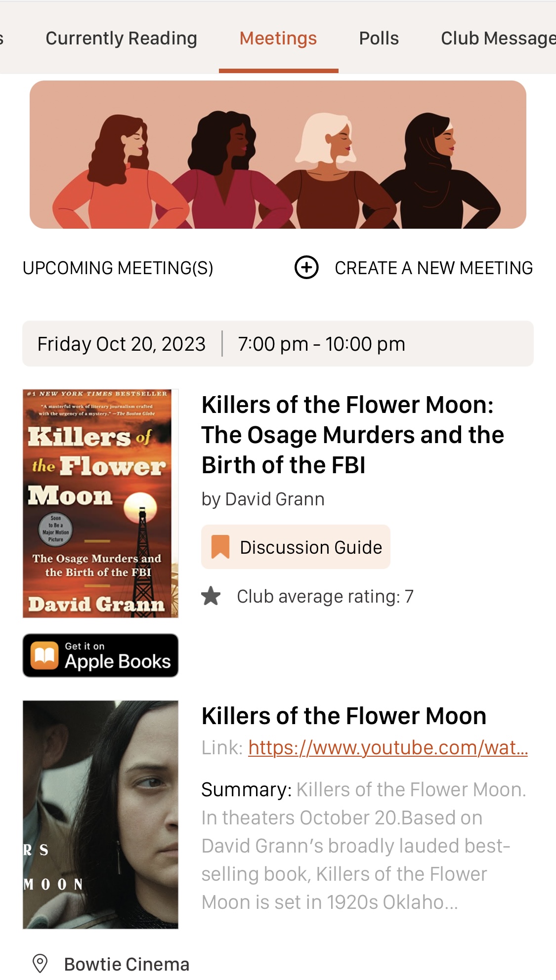Tap the star icon beside club rating
This screenshot has width=556, height=980.
pos(211,596)
